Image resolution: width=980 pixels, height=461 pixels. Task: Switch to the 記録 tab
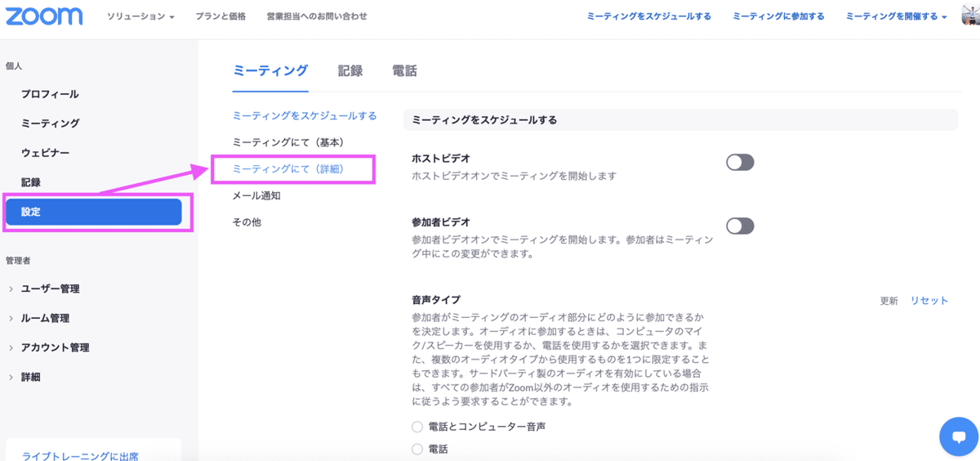pos(350,71)
